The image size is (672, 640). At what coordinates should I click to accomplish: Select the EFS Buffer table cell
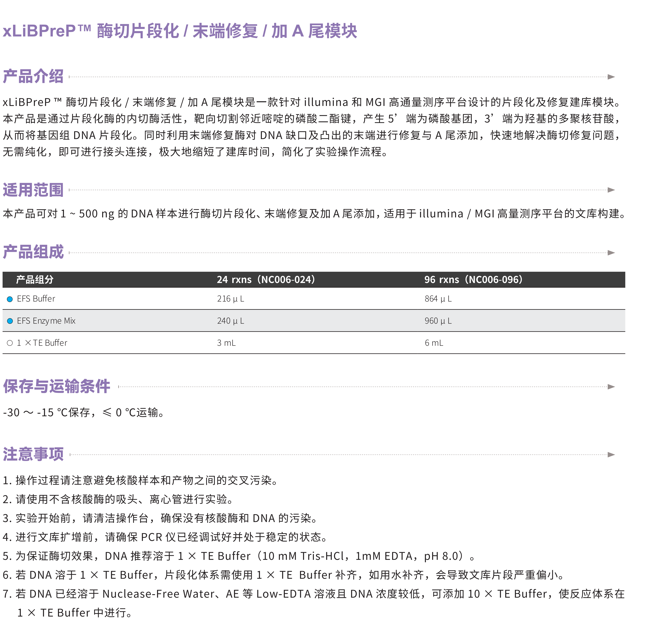36,299
